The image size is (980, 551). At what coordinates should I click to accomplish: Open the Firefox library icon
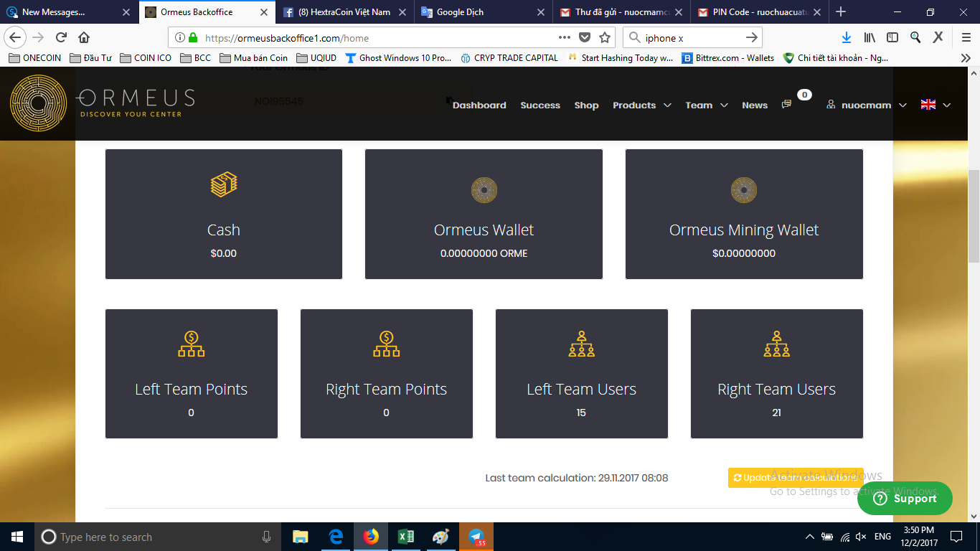click(870, 37)
